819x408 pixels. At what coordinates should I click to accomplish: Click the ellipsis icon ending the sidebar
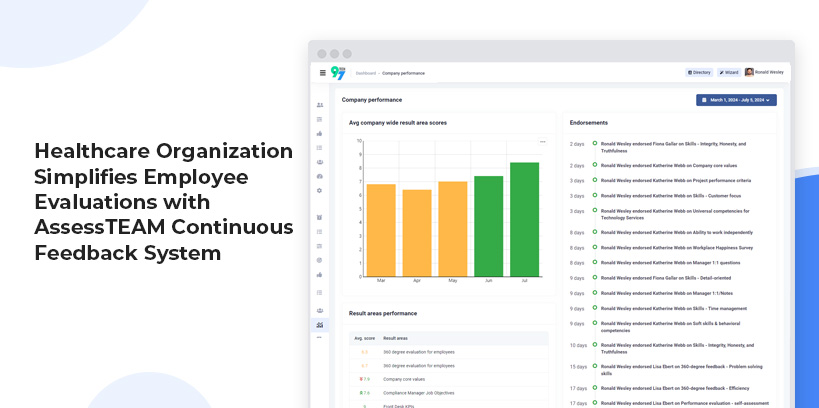point(319,337)
